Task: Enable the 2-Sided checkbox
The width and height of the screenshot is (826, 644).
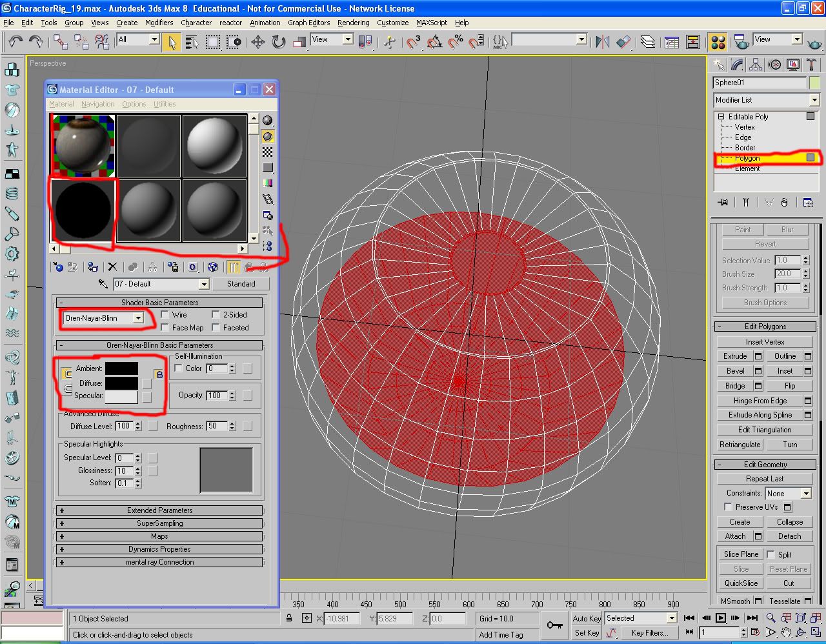Action: (x=216, y=315)
